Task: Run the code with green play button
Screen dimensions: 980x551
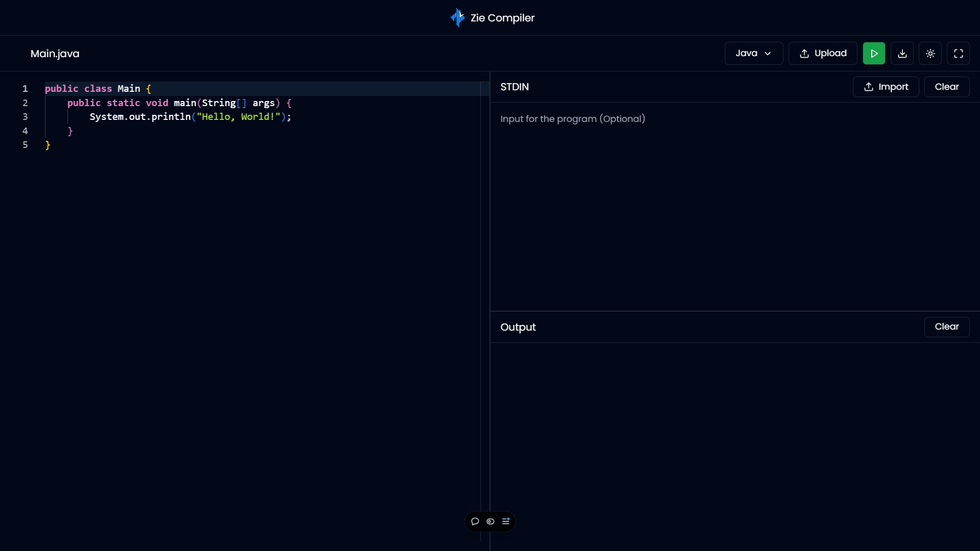Action: coord(874,54)
